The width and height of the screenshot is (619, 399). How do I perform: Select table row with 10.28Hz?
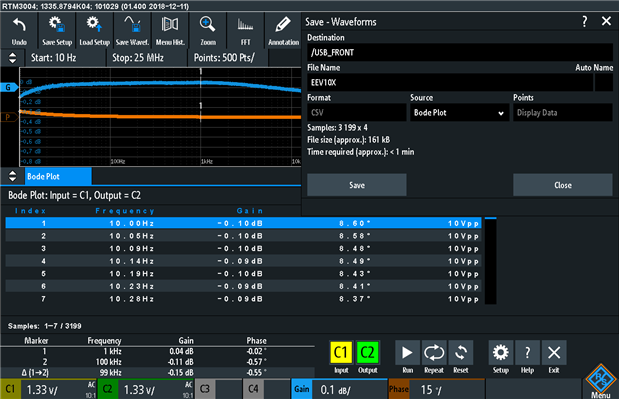click(243, 299)
